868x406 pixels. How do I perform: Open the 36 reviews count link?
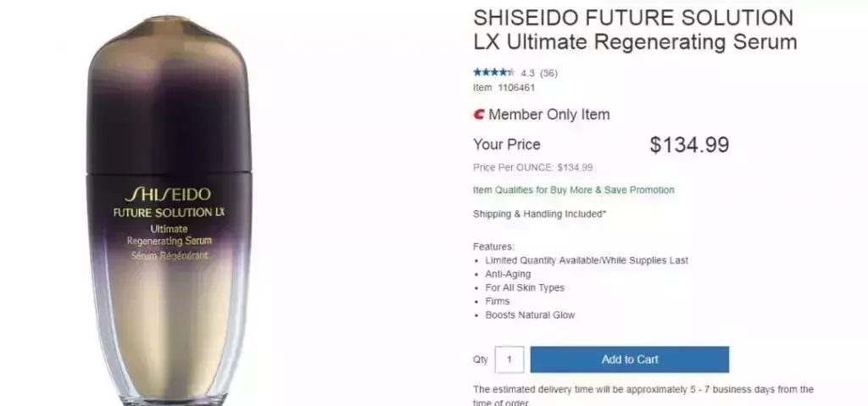[x=548, y=73]
